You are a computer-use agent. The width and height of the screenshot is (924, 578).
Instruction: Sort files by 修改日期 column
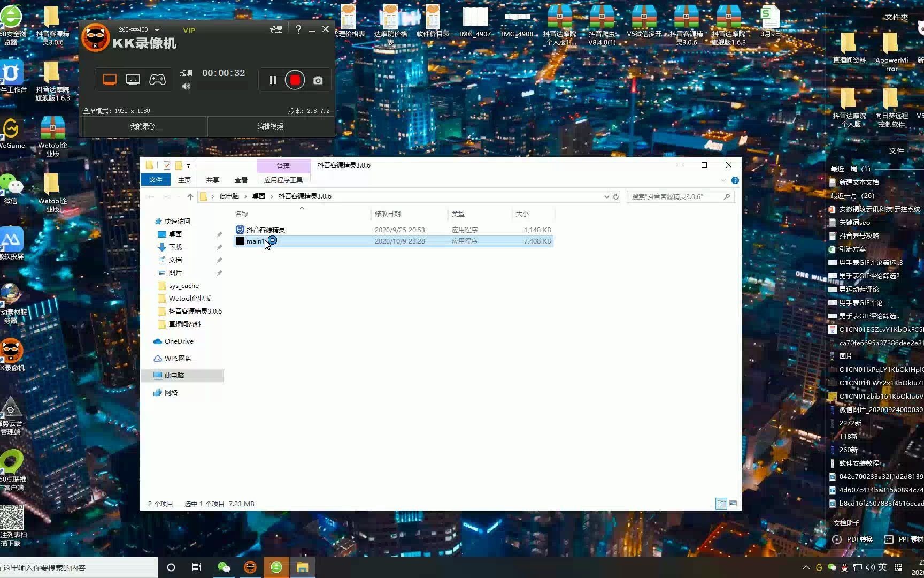pos(388,214)
